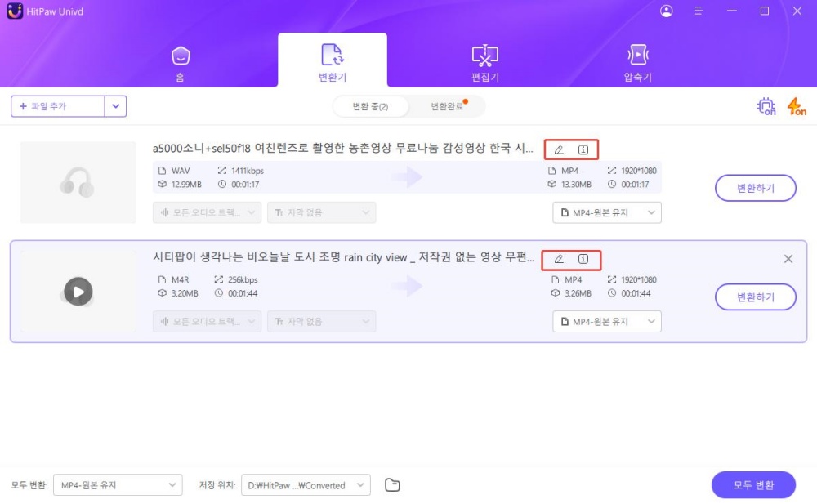The height and width of the screenshot is (504, 817).
Task: Show the 변환 중(2) converting list
Action: click(370, 106)
